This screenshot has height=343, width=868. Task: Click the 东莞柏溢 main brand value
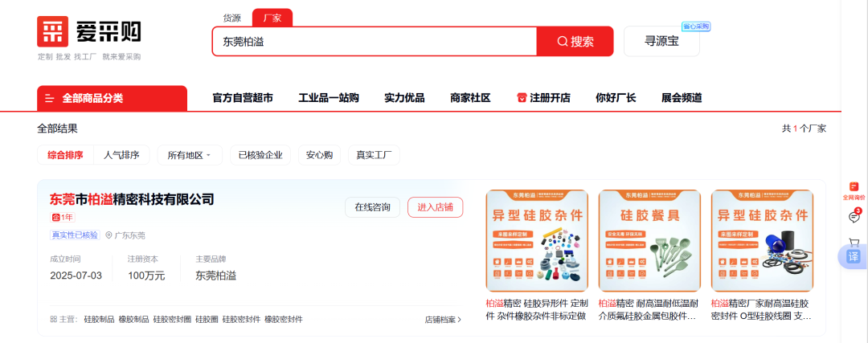(216, 276)
